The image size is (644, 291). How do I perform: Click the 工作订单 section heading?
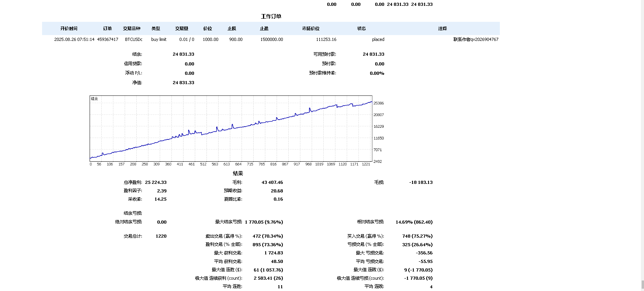[271, 16]
